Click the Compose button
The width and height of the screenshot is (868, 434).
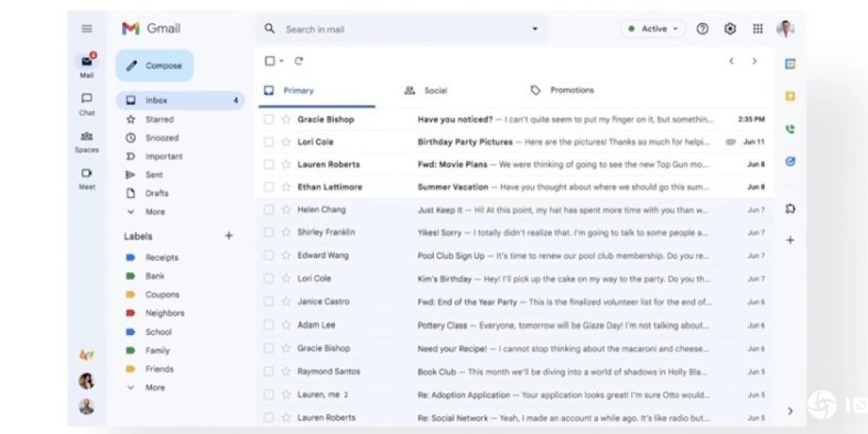point(155,66)
